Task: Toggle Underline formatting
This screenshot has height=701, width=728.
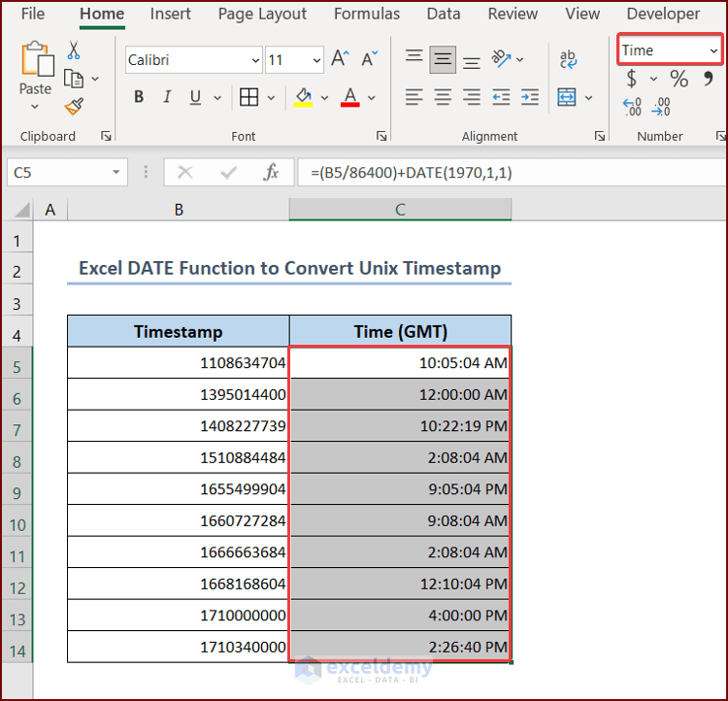Action: tap(195, 97)
